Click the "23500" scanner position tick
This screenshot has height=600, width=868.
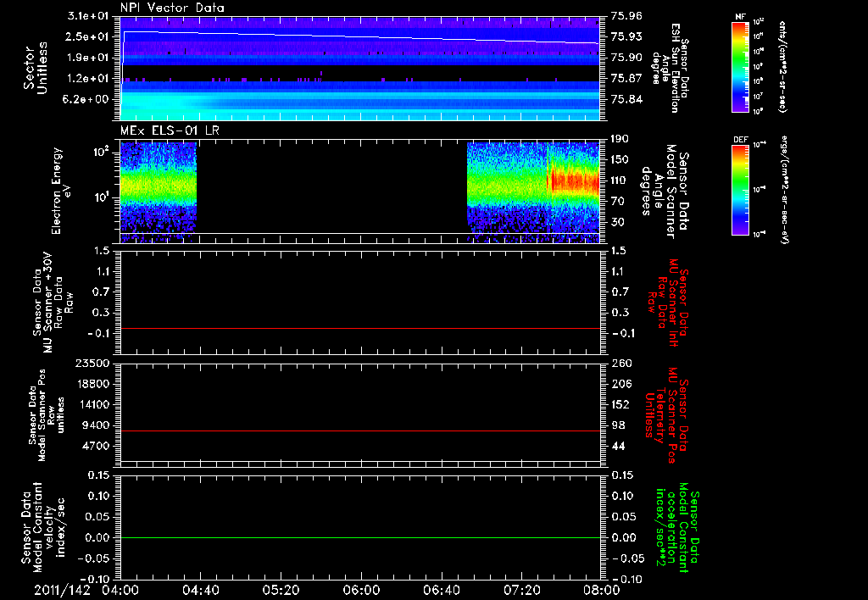pyautogui.click(x=92, y=363)
